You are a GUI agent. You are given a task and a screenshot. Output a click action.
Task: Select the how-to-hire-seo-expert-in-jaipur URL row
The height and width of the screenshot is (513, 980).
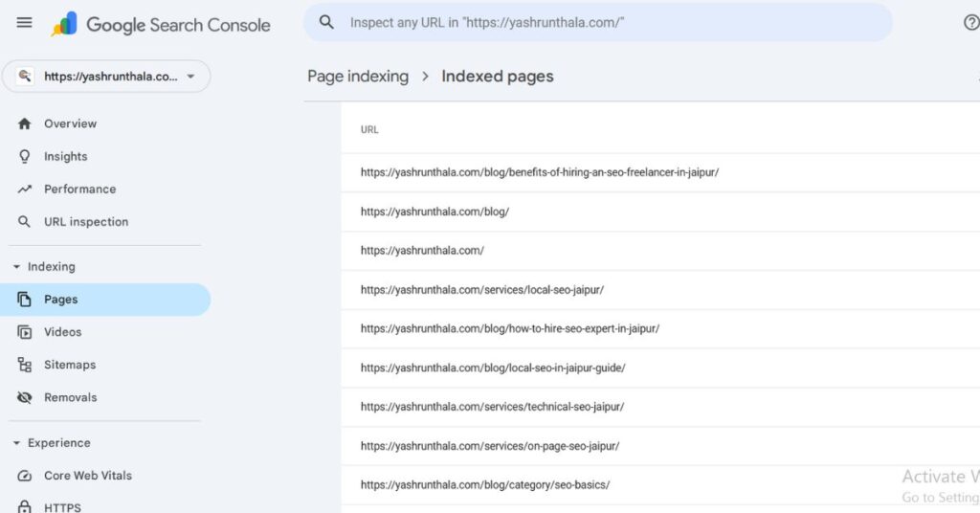660,328
